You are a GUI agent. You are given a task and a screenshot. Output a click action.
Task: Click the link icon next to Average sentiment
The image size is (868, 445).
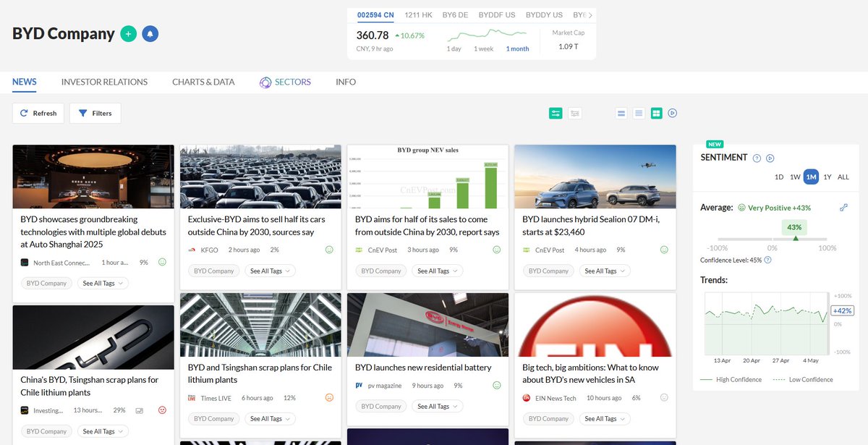843,208
